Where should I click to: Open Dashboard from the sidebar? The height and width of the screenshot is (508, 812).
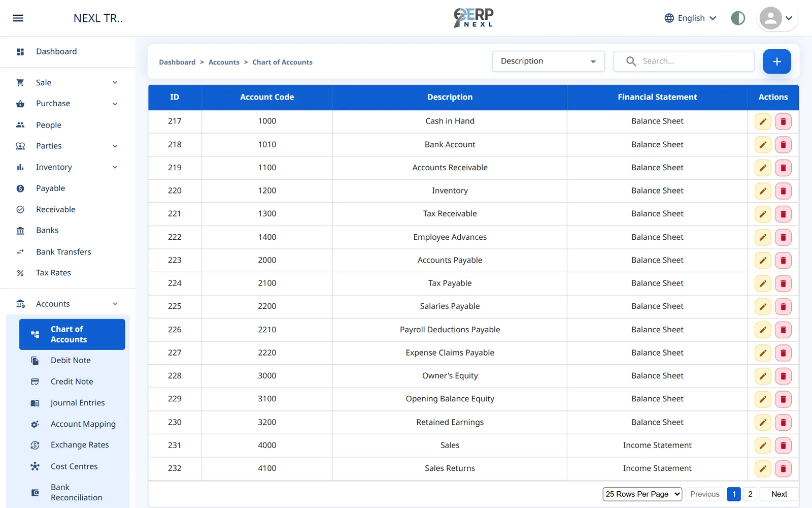(67, 51)
